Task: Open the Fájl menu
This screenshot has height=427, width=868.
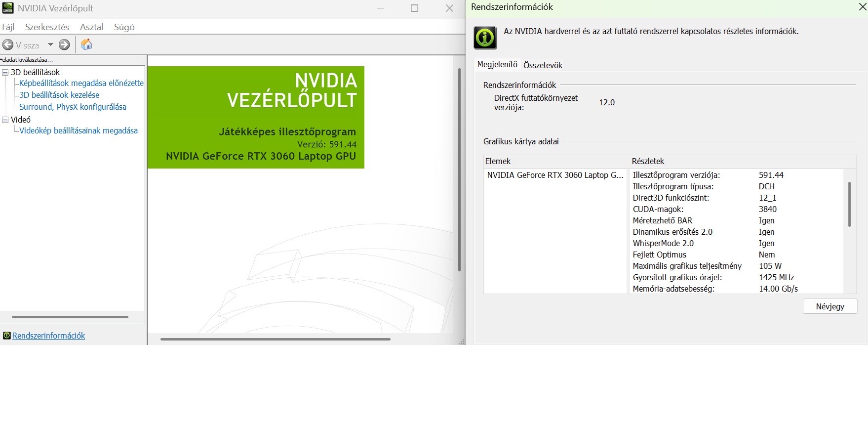Action: point(8,27)
